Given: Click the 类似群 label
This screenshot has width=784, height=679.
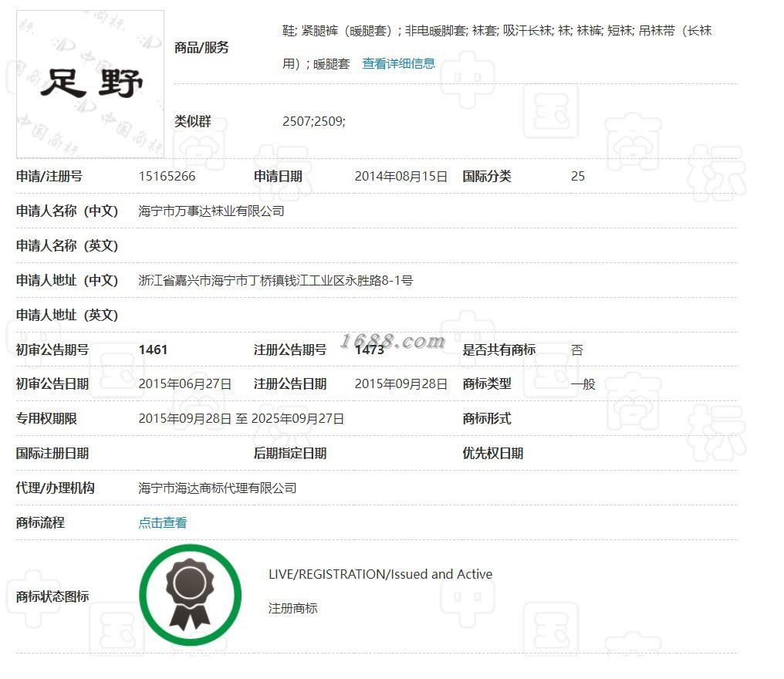Looking at the screenshot, I should click(192, 121).
